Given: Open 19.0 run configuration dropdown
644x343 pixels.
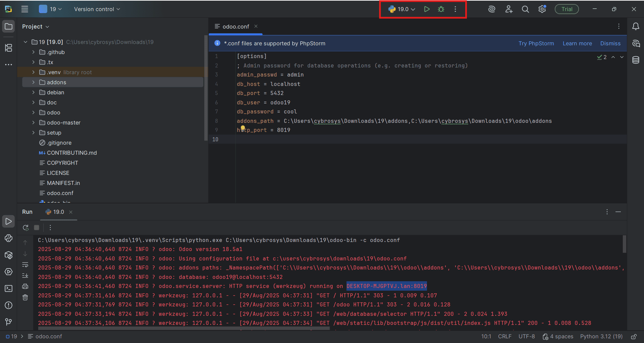Looking at the screenshot, I should point(402,9).
